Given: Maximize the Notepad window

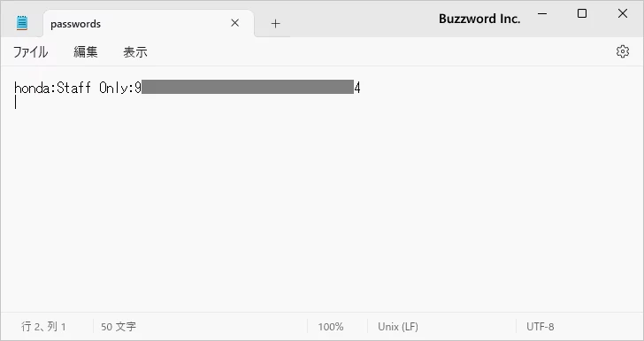Looking at the screenshot, I should click(582, 13).
